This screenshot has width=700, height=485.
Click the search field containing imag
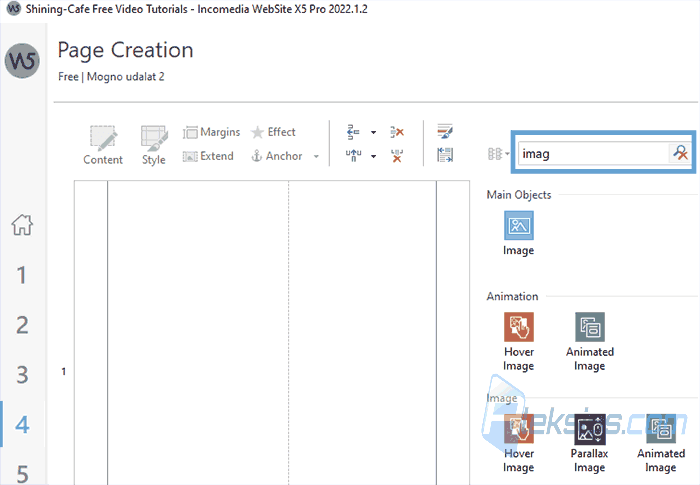pos(594,154)
